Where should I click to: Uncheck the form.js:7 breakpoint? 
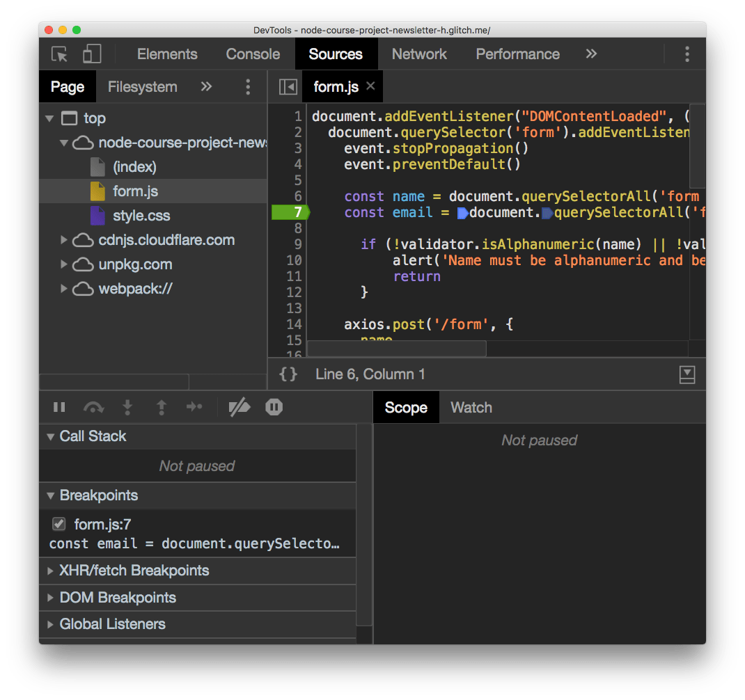pyautogui.click(x=58, y=523)
